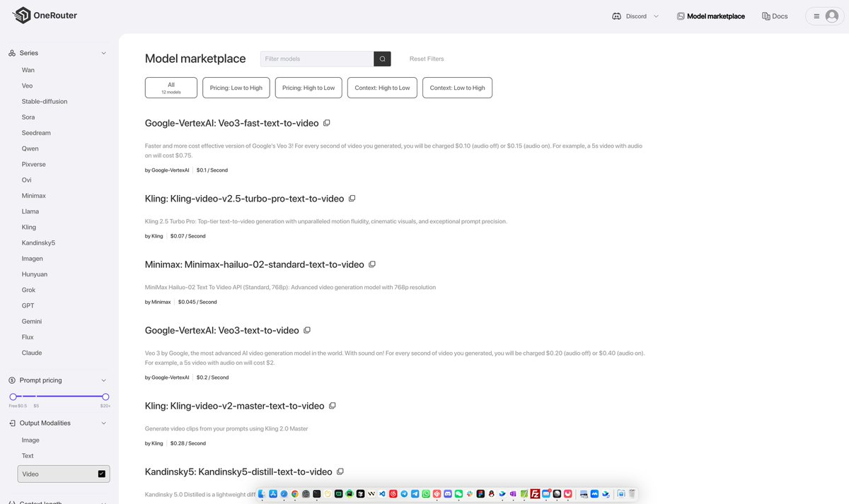Screen dimensions: 849x504
Task: Sort by Pricing: Low to High
Action: tap(236, 88)
